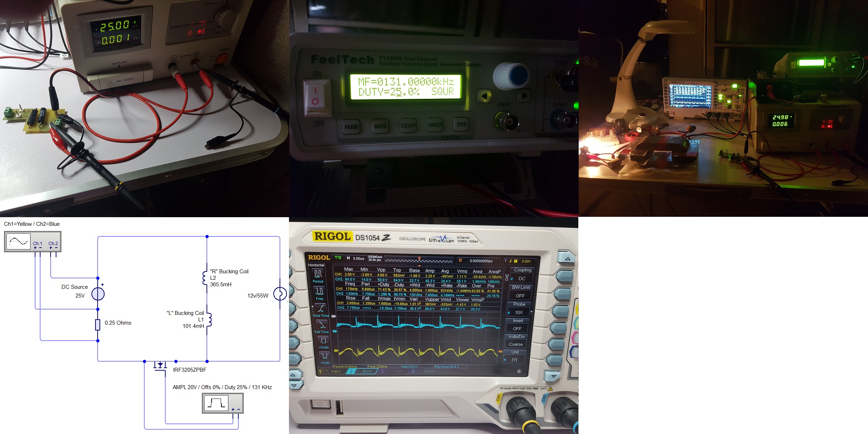
Task: Open the Horizontal measurement menu header
Action: point(316,265)
